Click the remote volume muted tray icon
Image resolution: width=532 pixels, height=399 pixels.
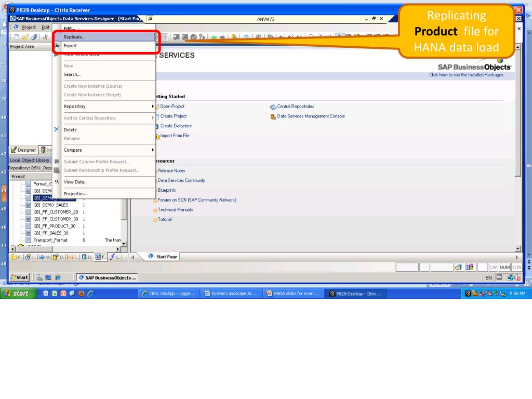(x=517, y=277)
